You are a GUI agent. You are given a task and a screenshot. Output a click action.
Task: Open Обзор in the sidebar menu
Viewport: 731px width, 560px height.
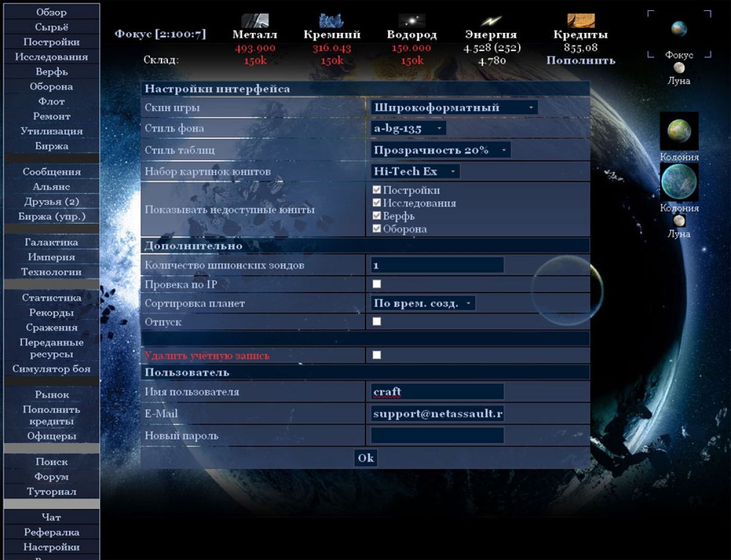point(52,12)
